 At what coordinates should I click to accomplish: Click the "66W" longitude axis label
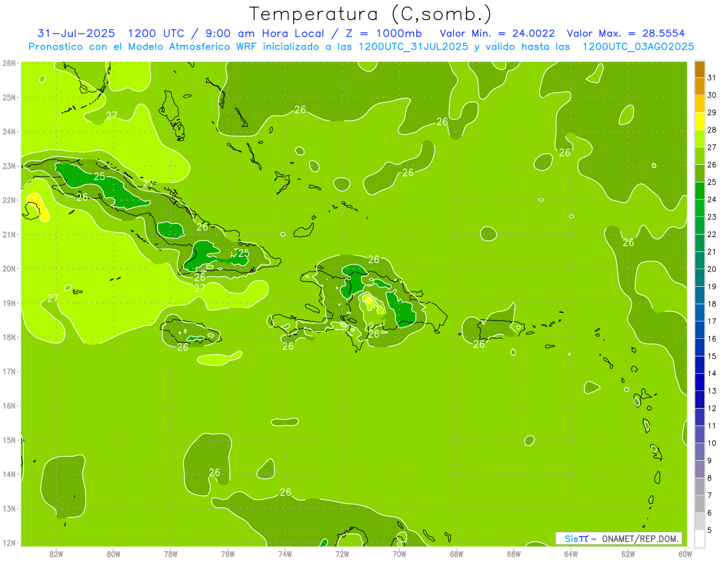pos(513,554)
